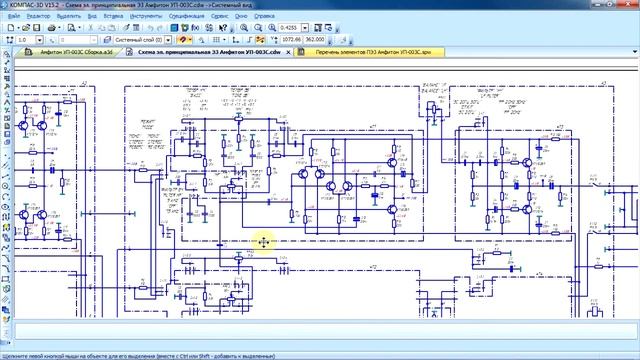Click the Y coordinate field 362.000

click(315, 40)
